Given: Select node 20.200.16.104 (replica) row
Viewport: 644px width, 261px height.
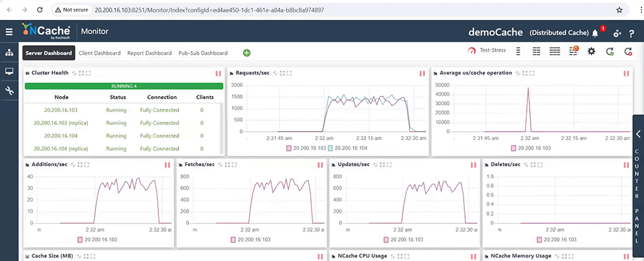Looking at the screenshot, I should [x=122, y=149].
